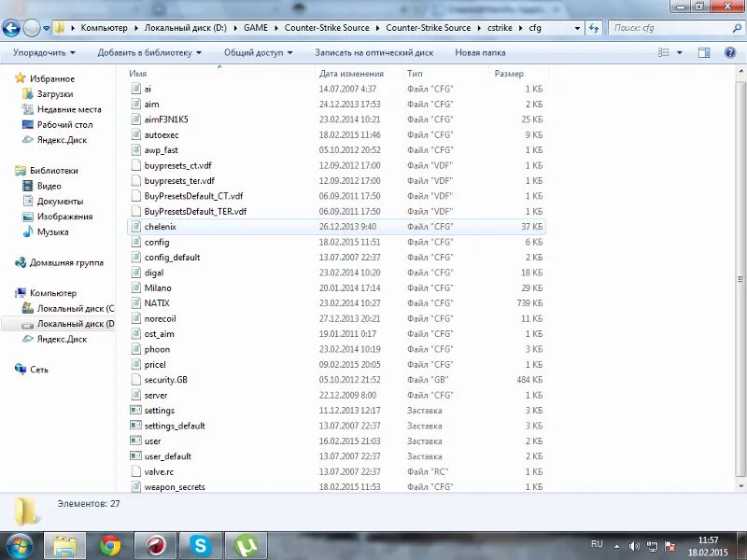Select the config file icon
Image resolution: width=747 pixels, height=560 pixels.
tap(135, 242)
